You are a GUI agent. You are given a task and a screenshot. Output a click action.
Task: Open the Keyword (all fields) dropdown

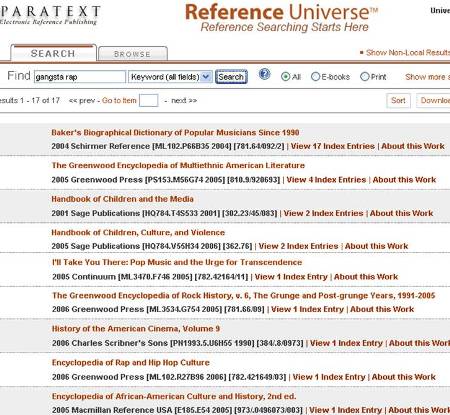[170, 77]
